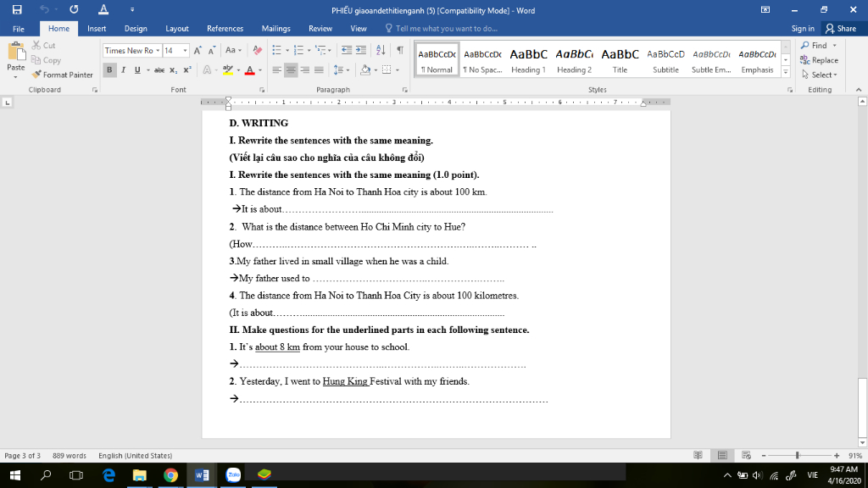
Task: Switch to the Design tab
Action: (136, 29)
